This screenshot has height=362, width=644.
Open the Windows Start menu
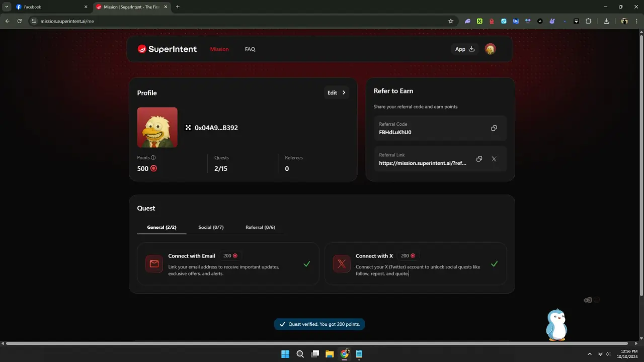[285, 354]
